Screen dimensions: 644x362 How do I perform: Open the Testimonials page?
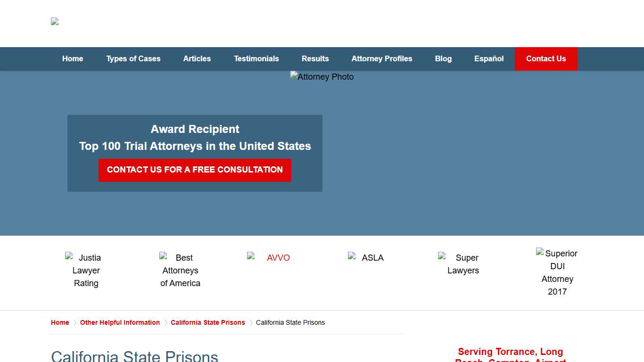point(256,58)
